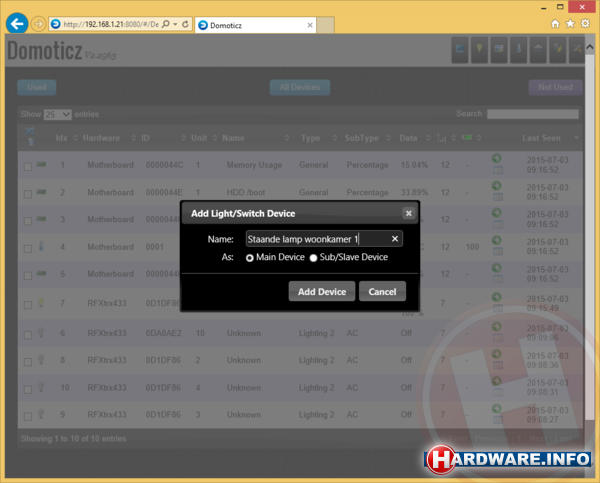Filter devices with the Not Used button
This screenshot has width=600, height=483.
click(x=555, y=87)
